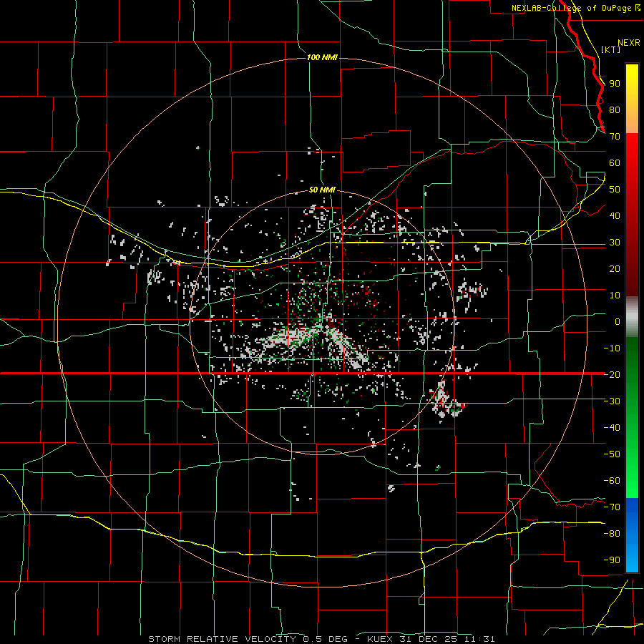This screenshot has height=644, width=644.
Task: Click the 30 value on the velocity scale
Action: (x=615, y=243)
